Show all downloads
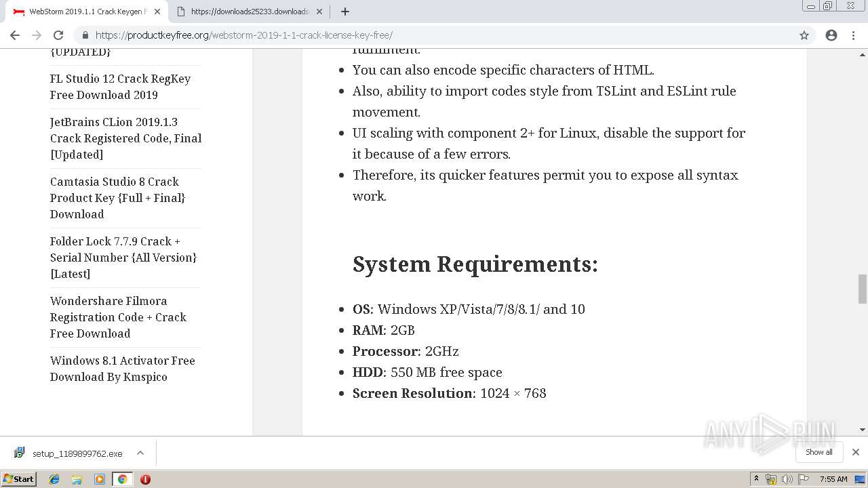The height and width of the screenshot is (488, 868). 818,452
